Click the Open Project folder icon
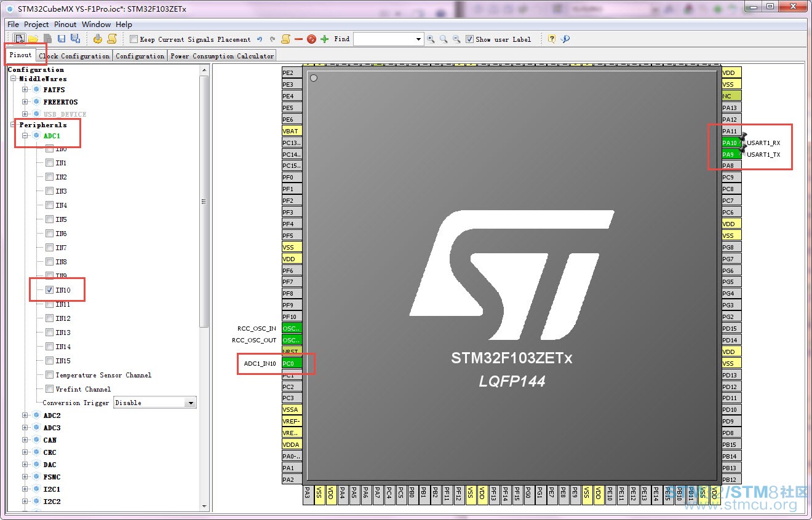812x520 pixels. tap(33, 39)
